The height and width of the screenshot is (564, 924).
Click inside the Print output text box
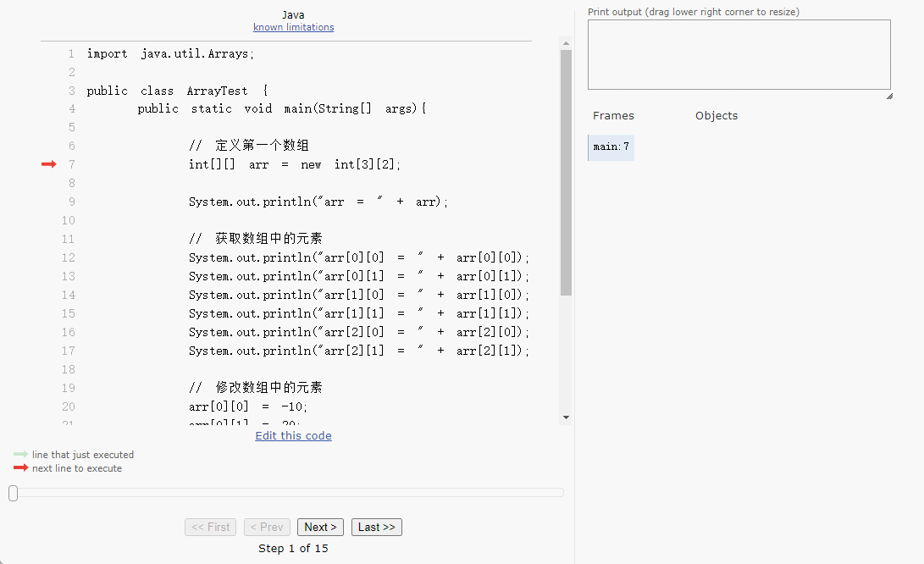click(739, 54)
